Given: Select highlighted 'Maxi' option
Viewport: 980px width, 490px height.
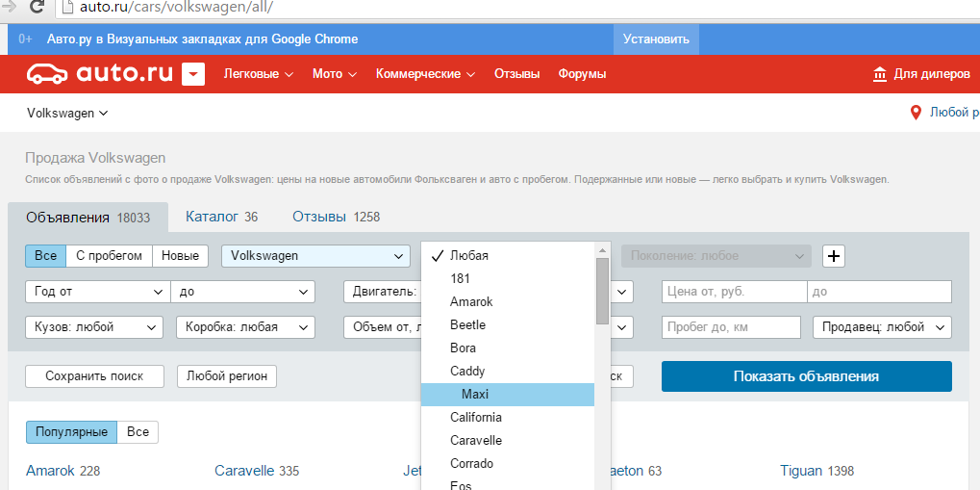Looking at the screenshot, I should [x=508, y=395].
